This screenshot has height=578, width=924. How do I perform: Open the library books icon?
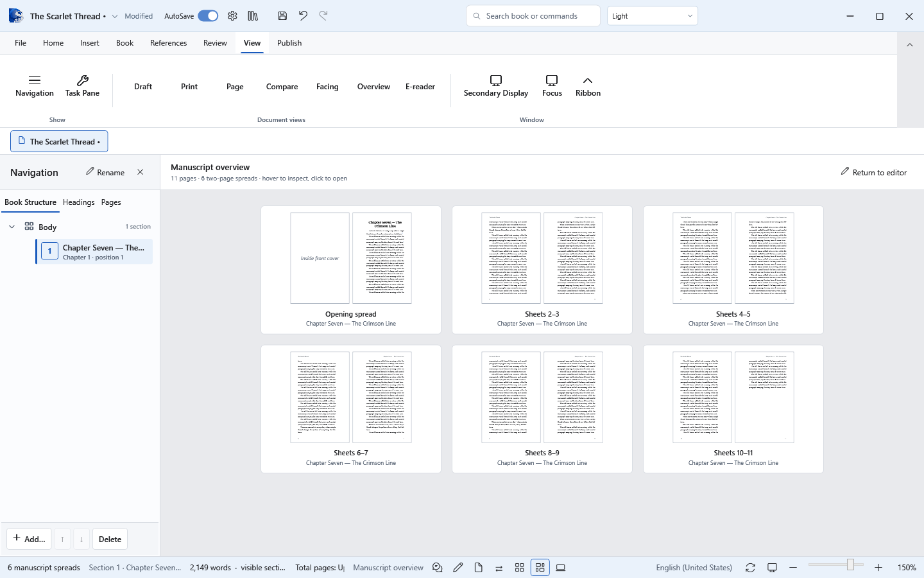pyautogui.click(x=253, y=16)
